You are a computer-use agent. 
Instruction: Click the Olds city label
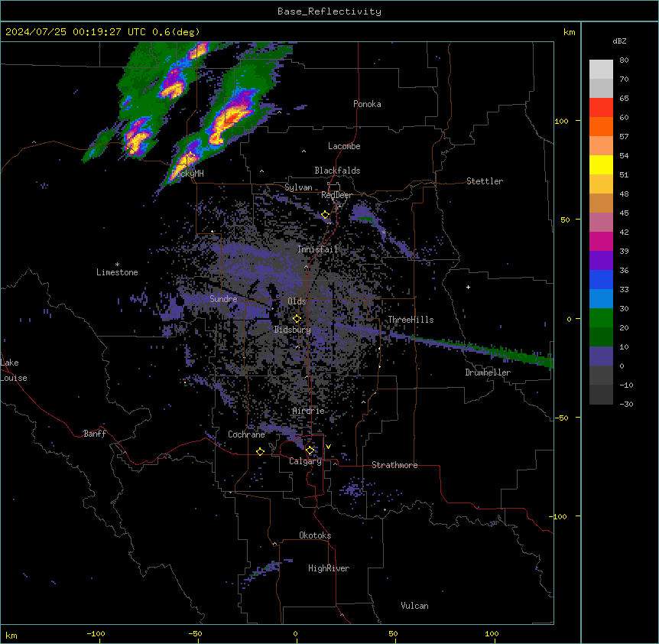297,301
